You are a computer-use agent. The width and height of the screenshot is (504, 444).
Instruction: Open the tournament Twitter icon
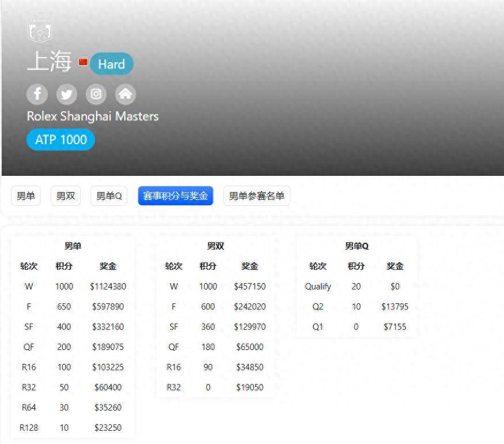click(67, 94)
